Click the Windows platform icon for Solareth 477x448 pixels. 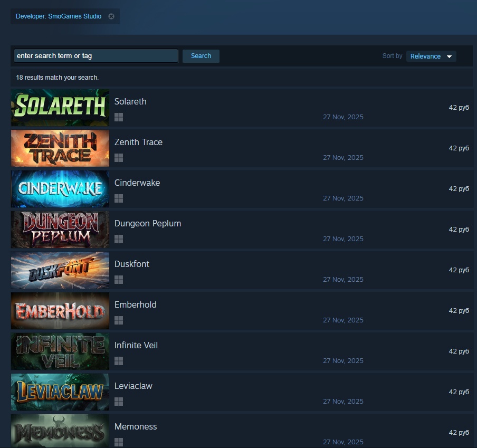(119, 117)
